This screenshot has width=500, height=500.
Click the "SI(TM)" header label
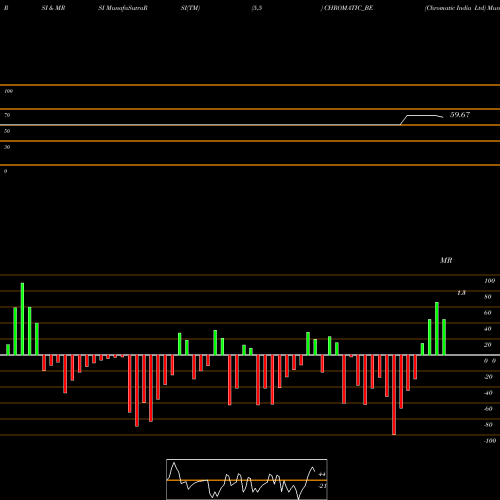(190, 8)
